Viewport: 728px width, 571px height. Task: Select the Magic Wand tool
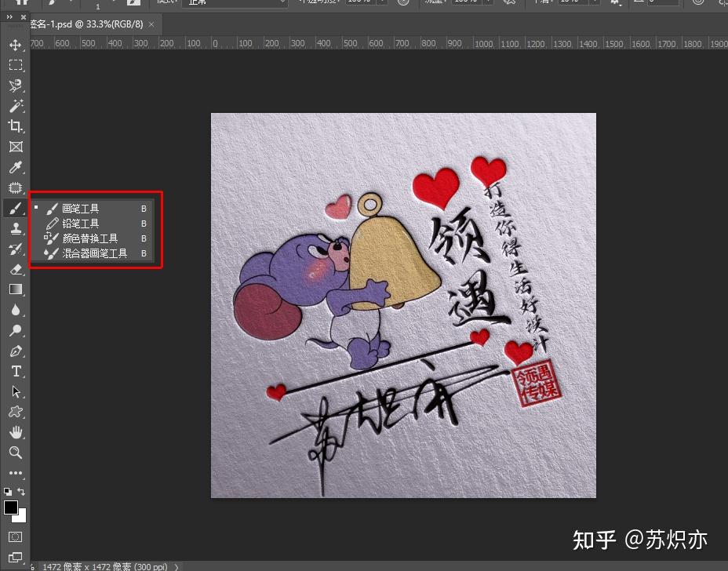(16, 106)
